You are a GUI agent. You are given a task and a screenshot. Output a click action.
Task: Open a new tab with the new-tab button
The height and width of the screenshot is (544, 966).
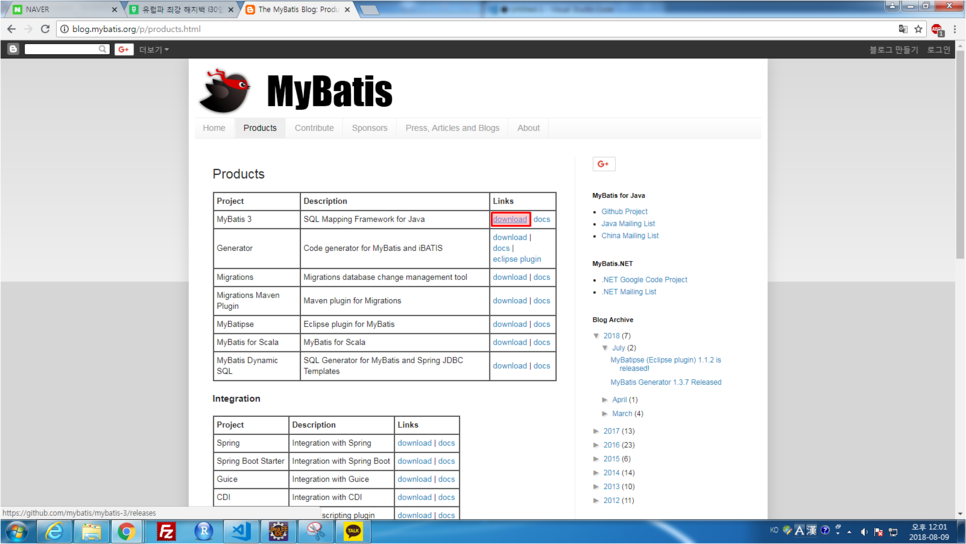pos(369,10)
